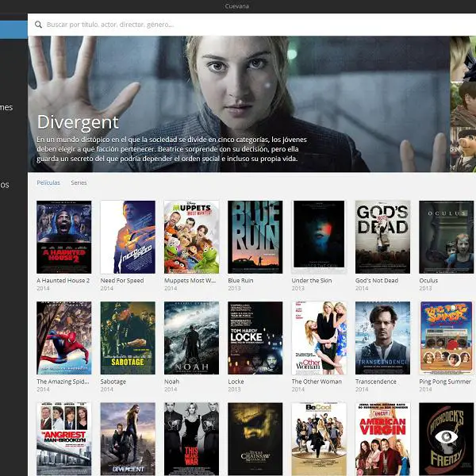Open Noah poster
The height and width of the screenshot is (476, 476).
pyautogui.click(x=191, y=338)
